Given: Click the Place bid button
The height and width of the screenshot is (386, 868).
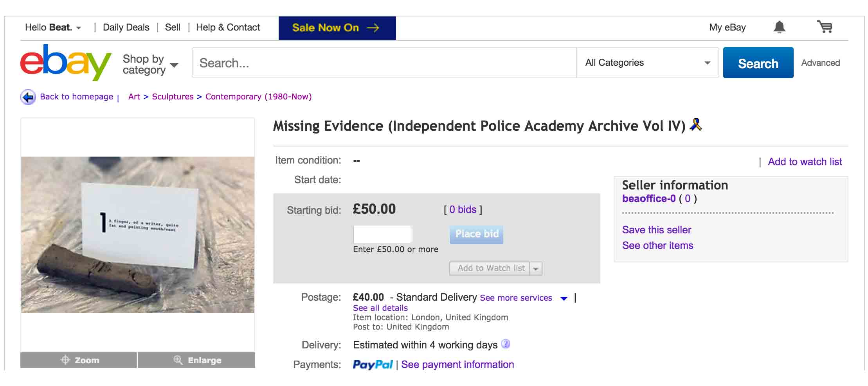Looking at the screenshot, I should [x=476, y=234].
